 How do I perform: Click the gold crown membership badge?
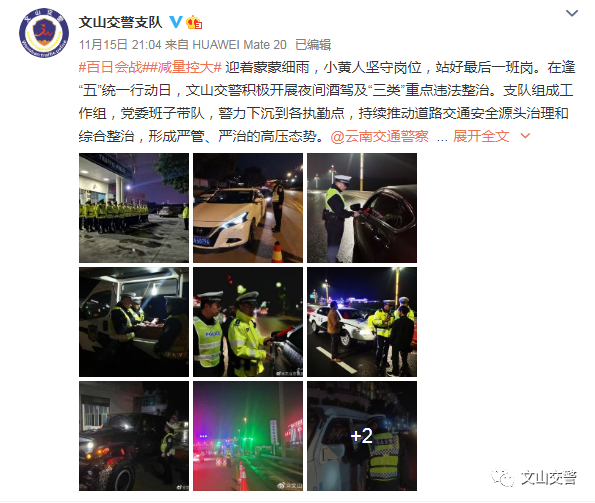point(194,22)
